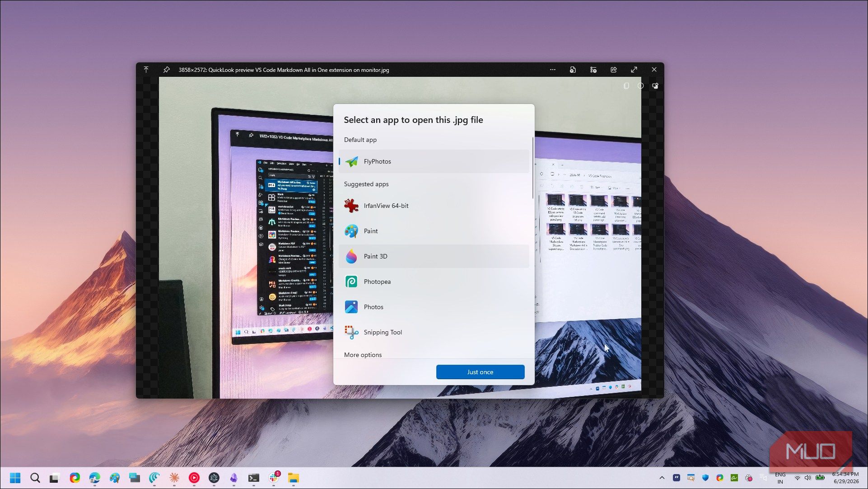Viewport: 868px width, 489px height.
Task: Open Paint from the taskbar palette icon
Action: click(115, 478)
